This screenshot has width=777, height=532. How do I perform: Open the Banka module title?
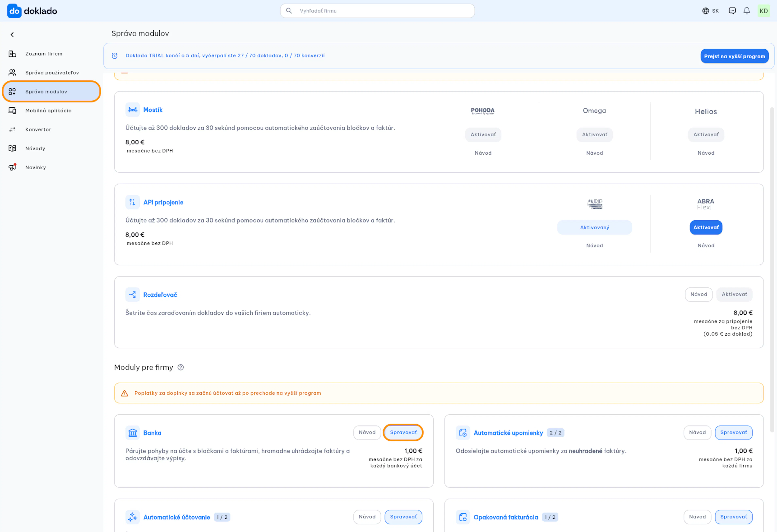click(x=152, y=433)
